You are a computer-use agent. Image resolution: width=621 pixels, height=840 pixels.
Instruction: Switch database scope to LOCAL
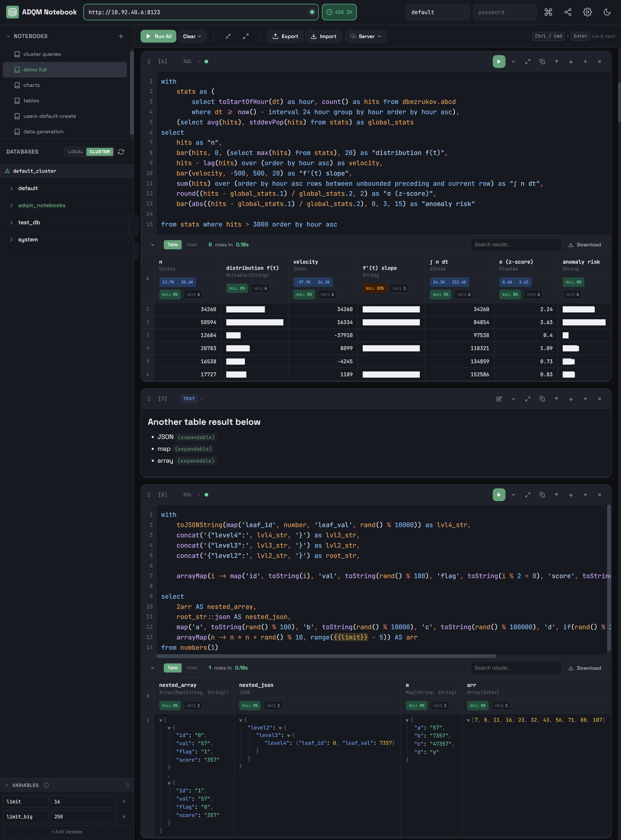76,152
